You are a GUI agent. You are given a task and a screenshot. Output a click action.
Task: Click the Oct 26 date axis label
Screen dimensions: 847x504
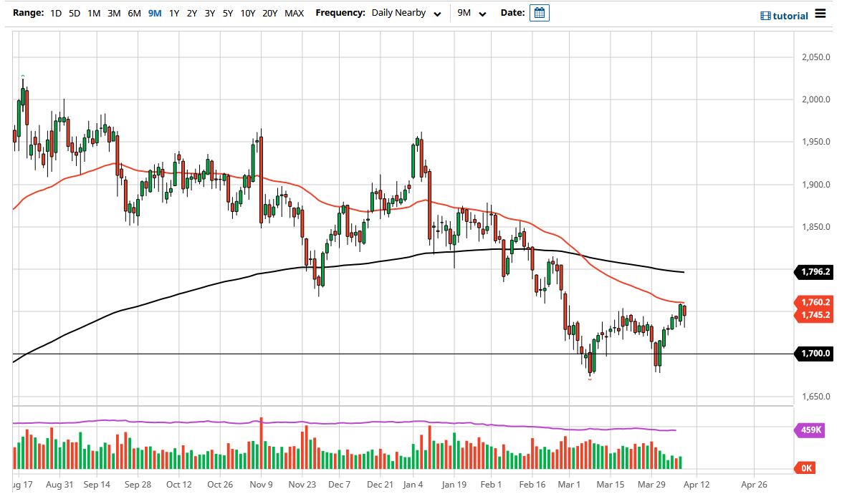click(220, 485)
